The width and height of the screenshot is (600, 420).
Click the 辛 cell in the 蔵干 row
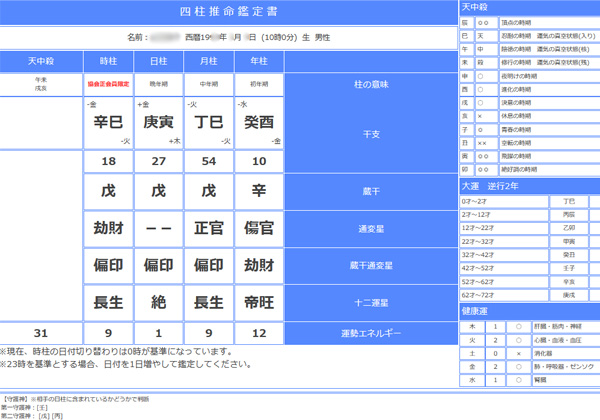tap(259, 191)
